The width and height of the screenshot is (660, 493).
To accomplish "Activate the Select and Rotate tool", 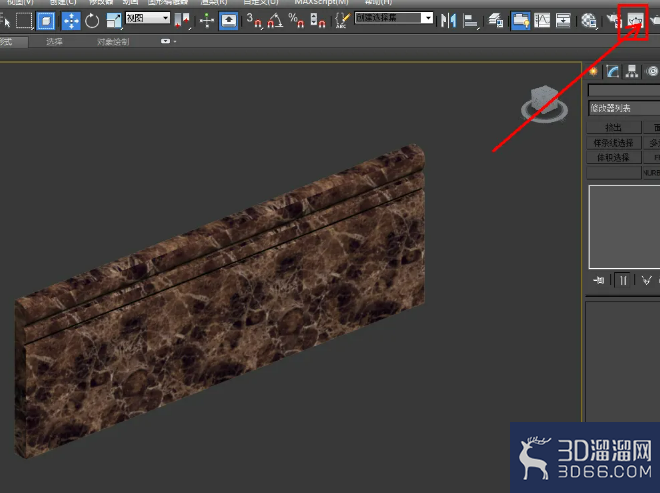I will click(x=92, y=20).
